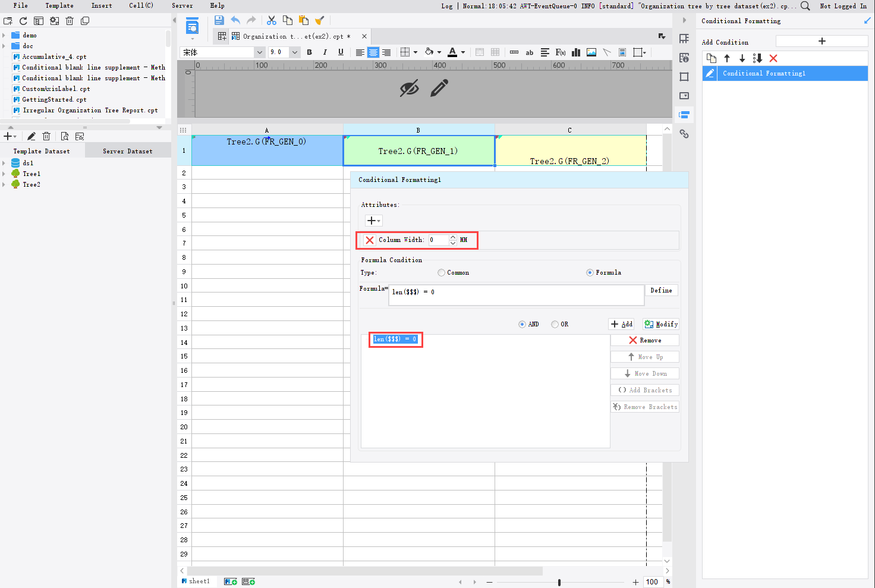Viewport: 875px width, 588px height.
Task: Open the Hyperlink panel in the sidebar
Action: click(x=684, y=134)
